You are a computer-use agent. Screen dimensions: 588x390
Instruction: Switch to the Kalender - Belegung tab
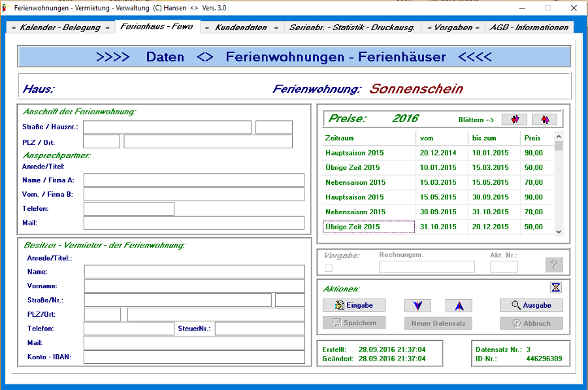[x=60, y=27]
